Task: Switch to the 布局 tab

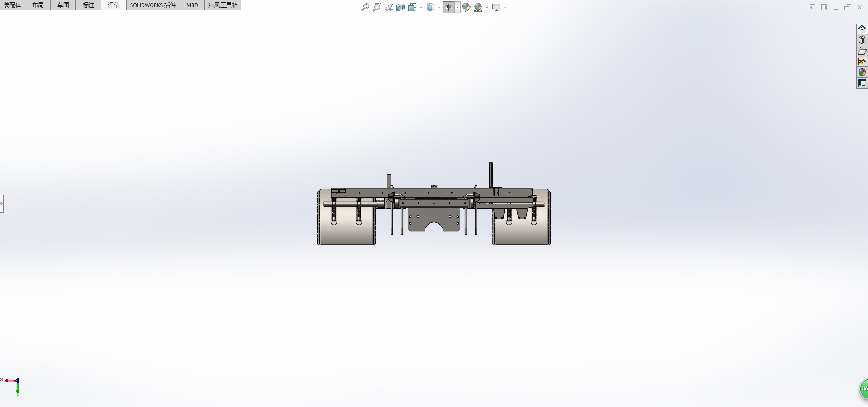Action: pyautogui.click(x=38, y=5)
